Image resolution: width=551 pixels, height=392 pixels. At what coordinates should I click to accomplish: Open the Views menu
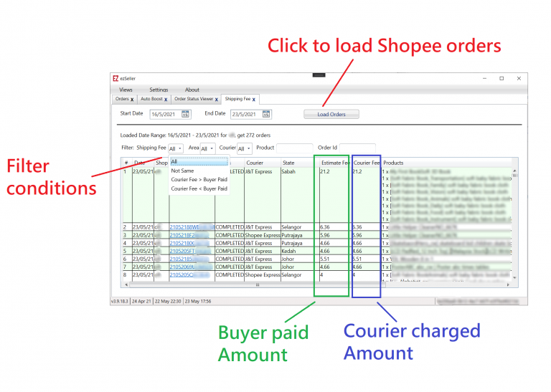click(126, 90)
